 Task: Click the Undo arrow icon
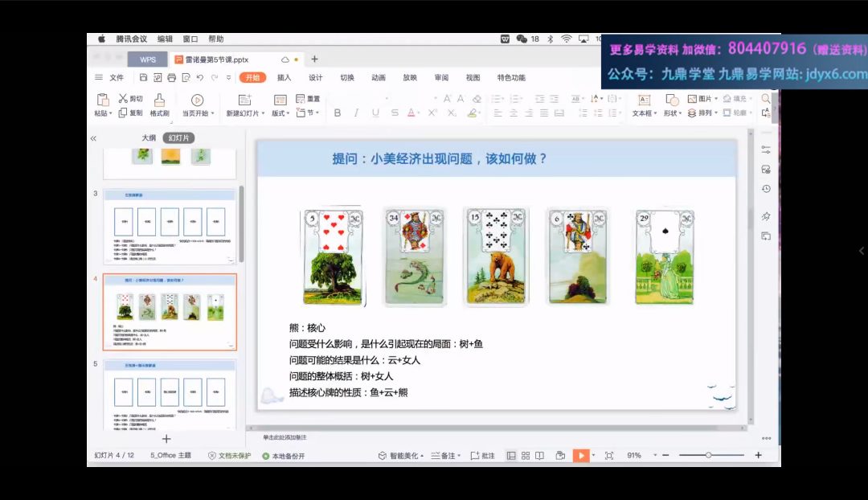pyautogui.click(x=199, y=78)
